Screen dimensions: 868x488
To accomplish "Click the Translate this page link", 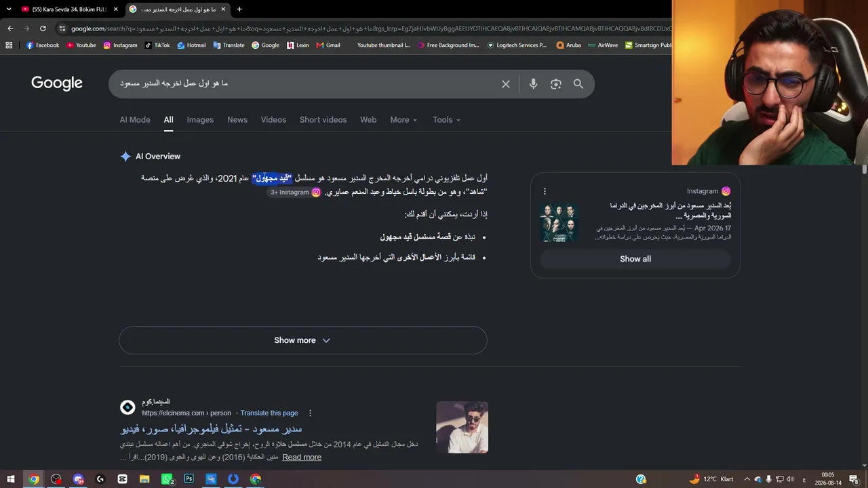I will (269, 413).
